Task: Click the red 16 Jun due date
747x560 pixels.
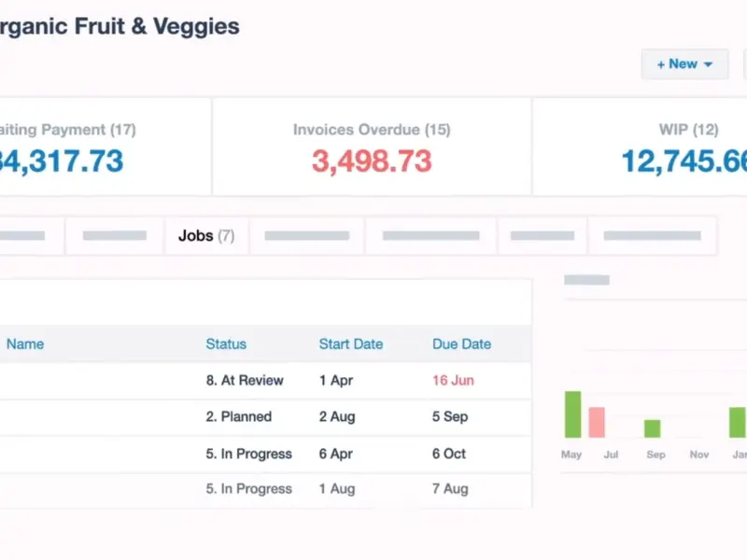Action: (453, 380)
